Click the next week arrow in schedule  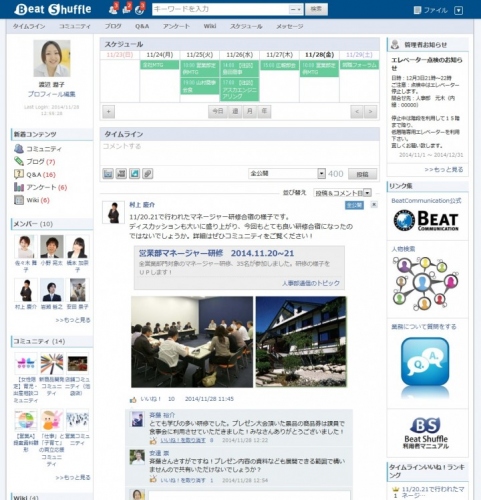tap(370, 111)
